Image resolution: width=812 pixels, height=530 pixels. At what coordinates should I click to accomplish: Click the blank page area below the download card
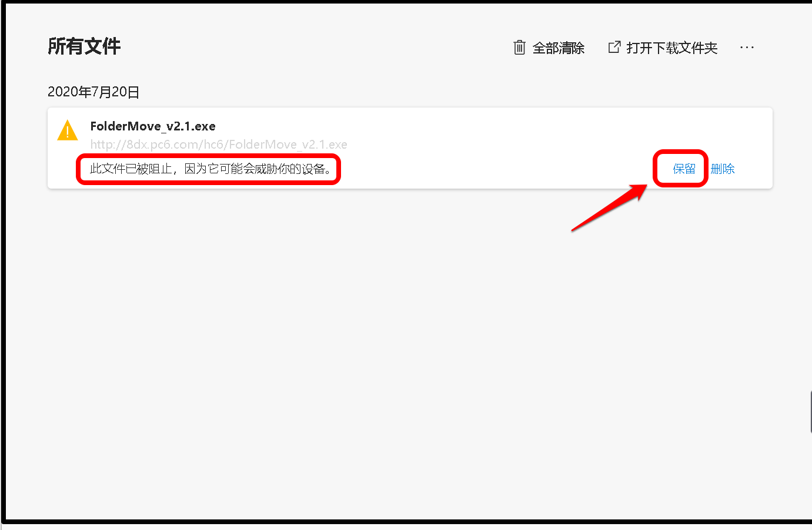click(406, 353)
